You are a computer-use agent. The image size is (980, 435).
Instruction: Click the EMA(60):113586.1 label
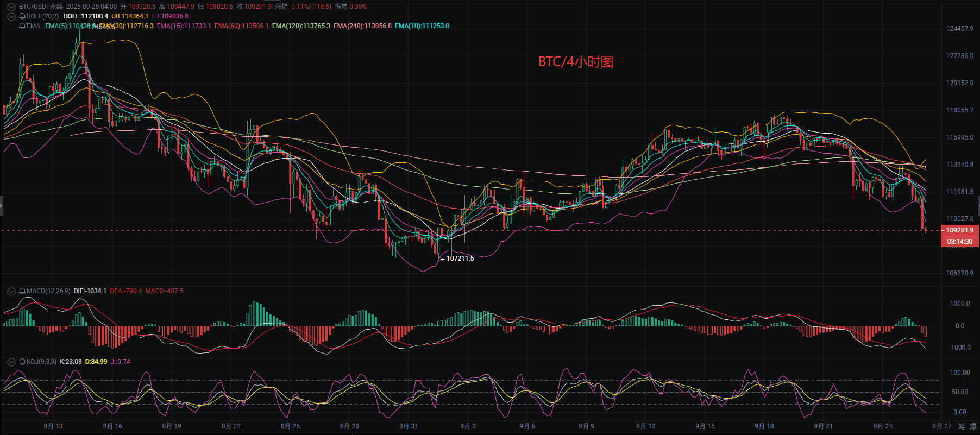tap(242, 26)
